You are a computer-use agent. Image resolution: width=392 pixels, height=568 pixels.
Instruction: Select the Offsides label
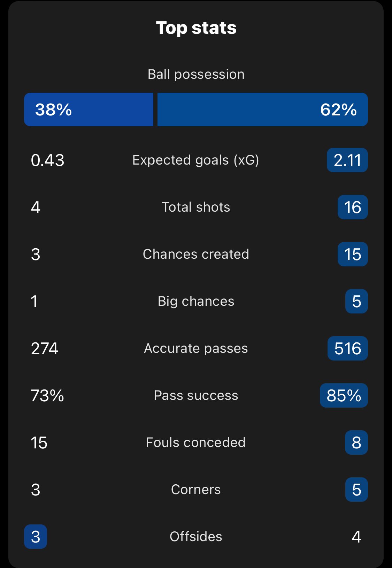pyautogui.click(x=196, y=537)
